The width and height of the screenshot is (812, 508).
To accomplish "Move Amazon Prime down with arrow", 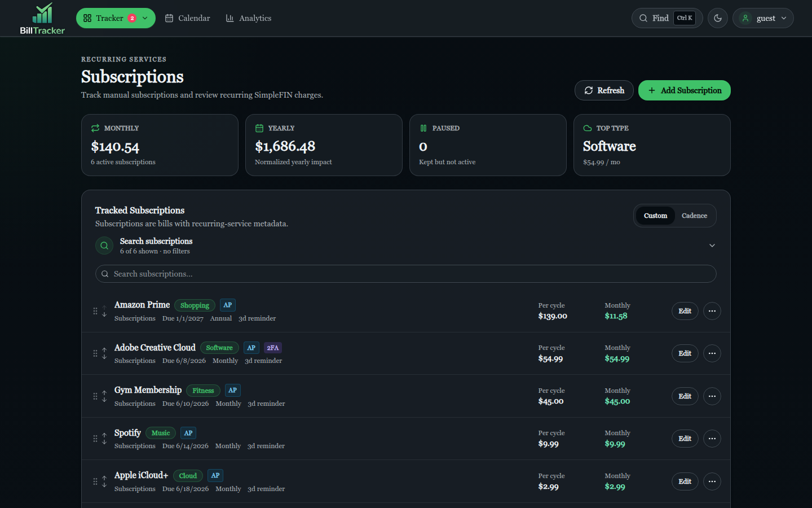I will [x=104, y=314].
